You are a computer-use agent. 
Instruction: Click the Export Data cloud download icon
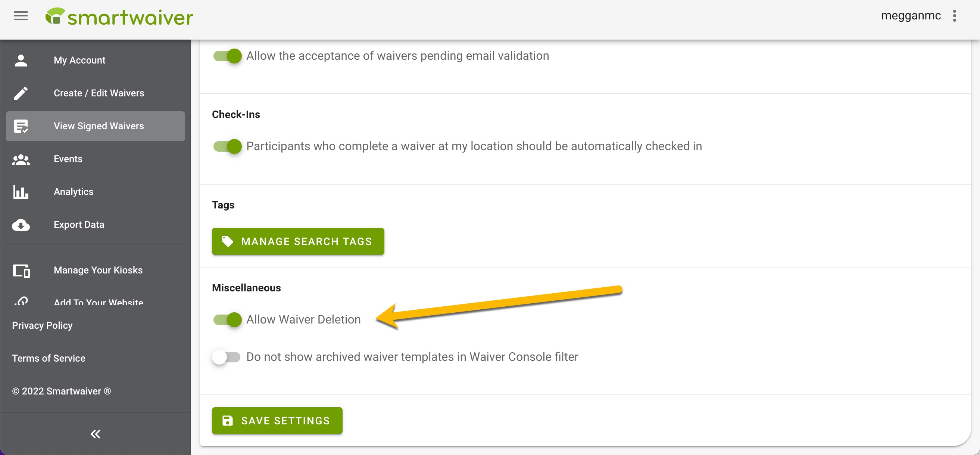tap(21, 225)
